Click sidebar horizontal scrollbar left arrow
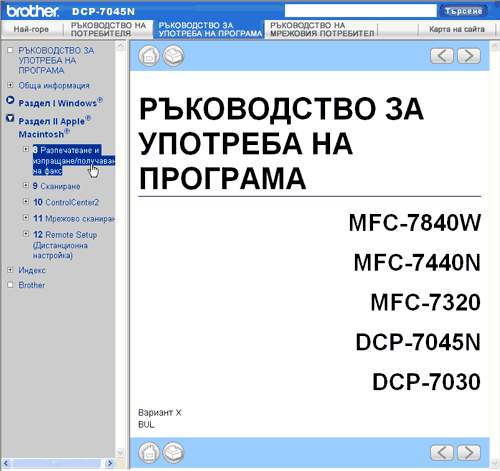 pos(6,463)
